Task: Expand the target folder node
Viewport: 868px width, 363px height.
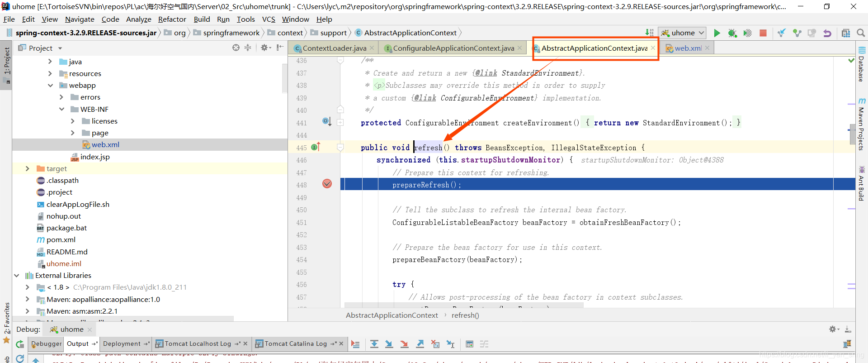Action: (28, 168)
